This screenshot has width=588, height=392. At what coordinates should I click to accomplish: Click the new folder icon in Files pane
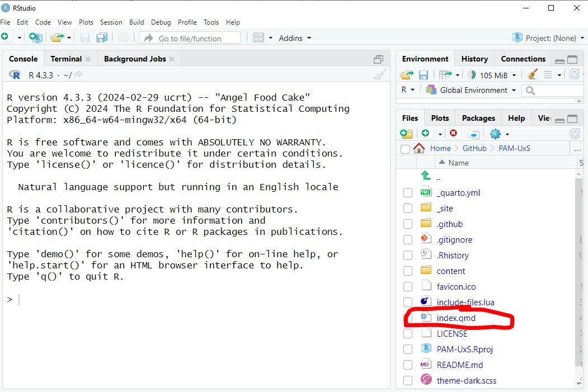pos(407,134)
